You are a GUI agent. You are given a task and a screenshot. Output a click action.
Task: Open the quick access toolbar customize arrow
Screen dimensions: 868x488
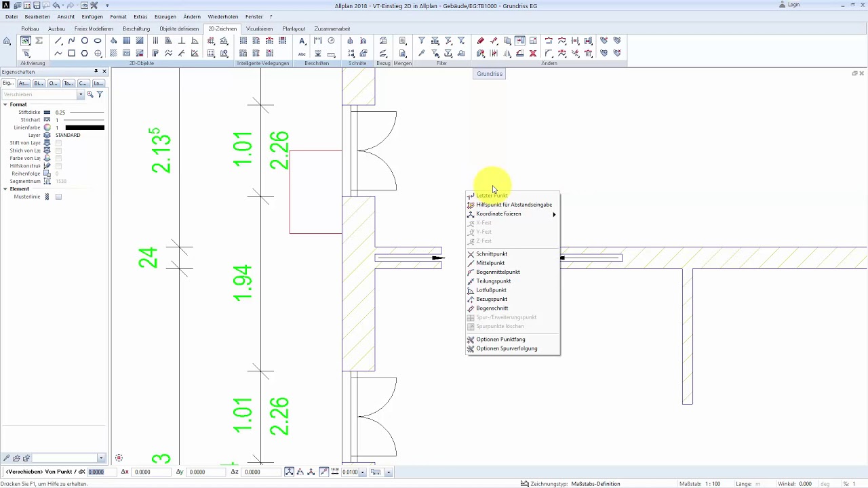pos(107,5)
